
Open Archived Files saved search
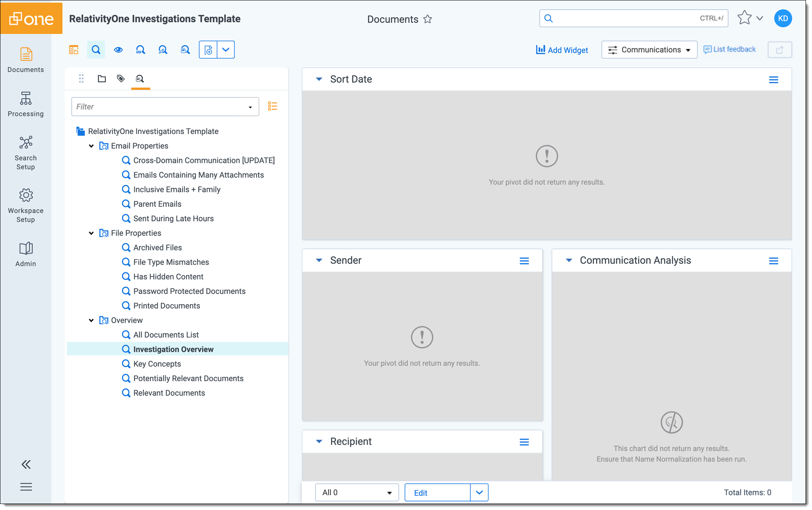(157, 248)
